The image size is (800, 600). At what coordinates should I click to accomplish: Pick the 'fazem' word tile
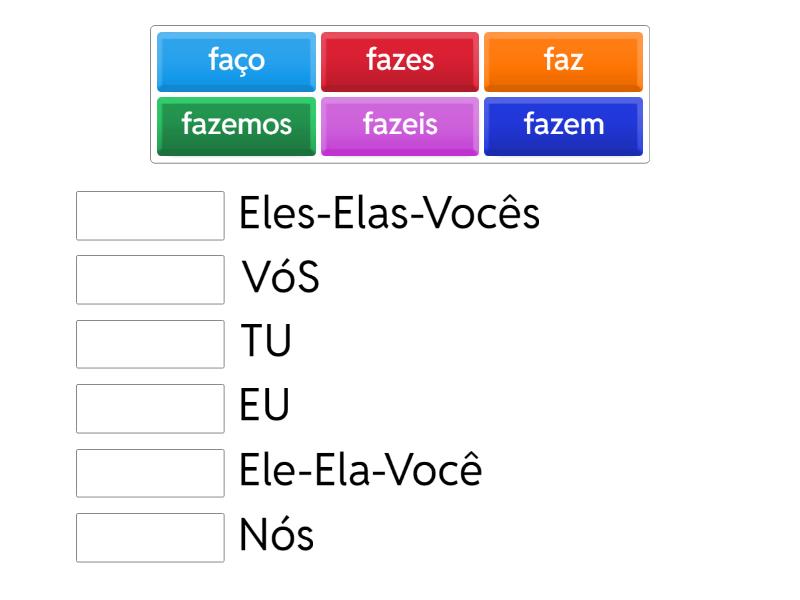coord(563,125)
